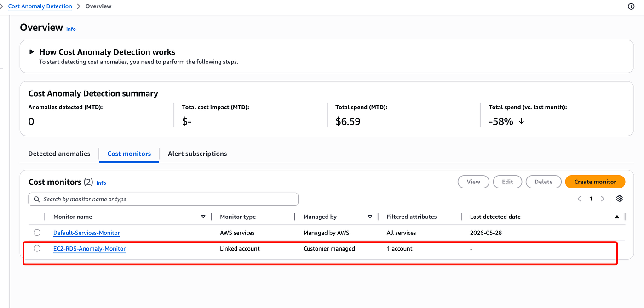
Task: Switch to Alert subscriptions tab
Action: click(x=197, y=154)
